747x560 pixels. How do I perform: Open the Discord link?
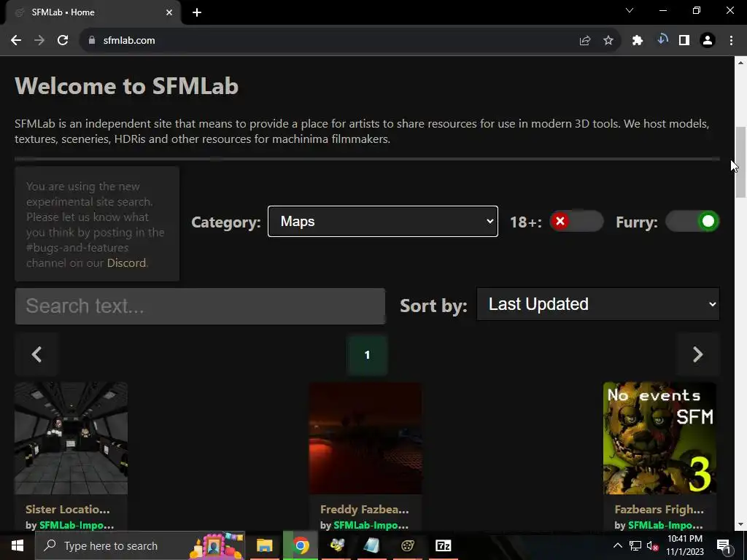126,262
